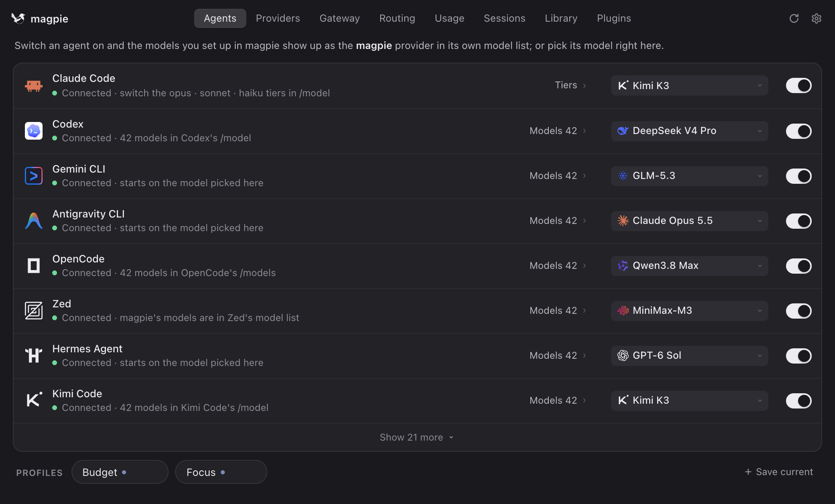835x504 pixels.
Task: Click the OpenAI logo icon in Hermes Agent's model selector
Action: click(623, 356)
